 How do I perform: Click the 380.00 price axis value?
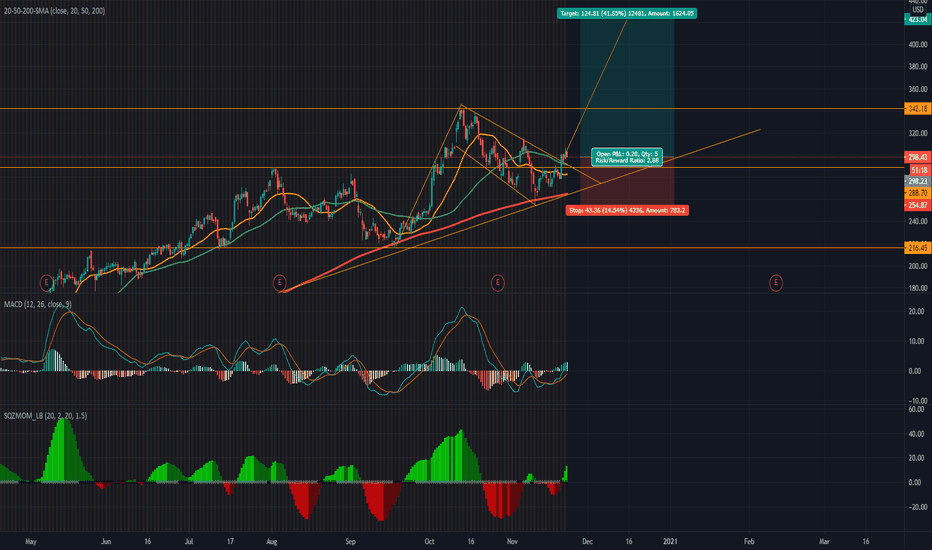pyautogui.click(x=918, y=67)
